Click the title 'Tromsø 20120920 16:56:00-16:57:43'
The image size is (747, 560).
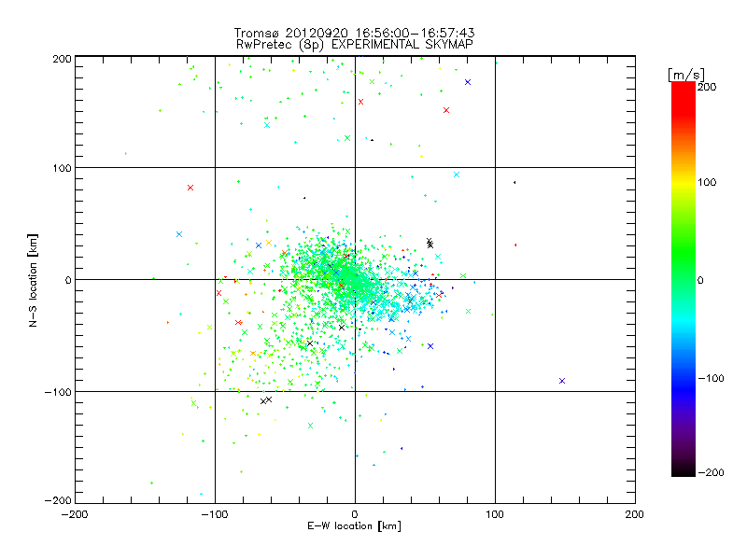pos(354,33)
